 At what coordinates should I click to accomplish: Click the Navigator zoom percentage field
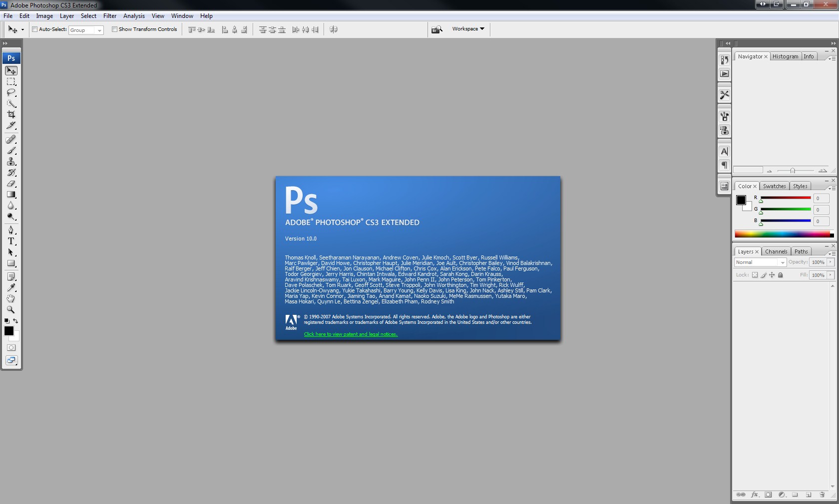(748, 170)
